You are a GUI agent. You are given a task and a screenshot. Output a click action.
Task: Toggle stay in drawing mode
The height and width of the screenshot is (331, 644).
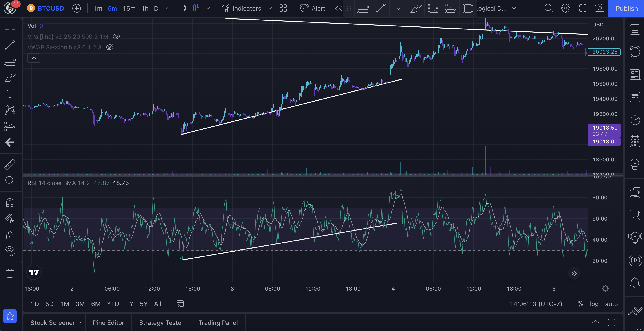pos(10,218)
